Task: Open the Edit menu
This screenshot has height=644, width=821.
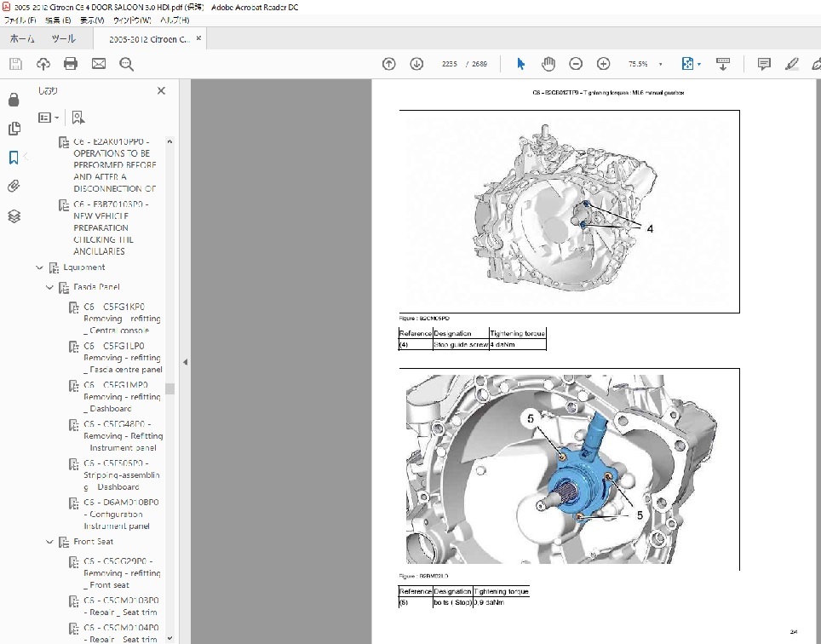Action: point(58,20)
